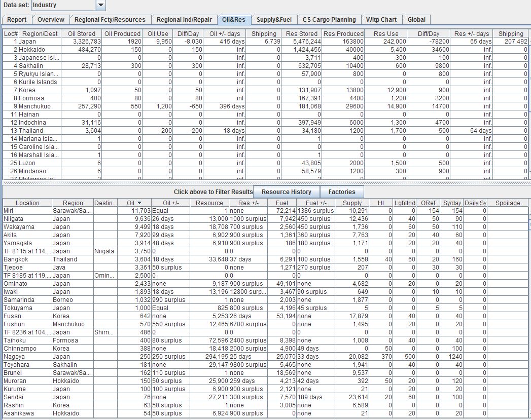531x420 pixels.
Task: Select the Sendai location row
Action: pos(266,397)
